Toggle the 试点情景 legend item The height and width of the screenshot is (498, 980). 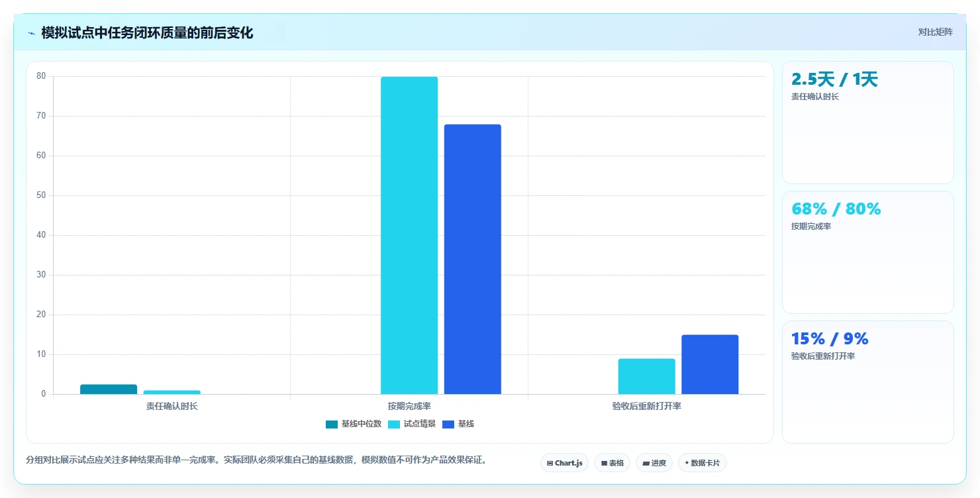(411, 424)
